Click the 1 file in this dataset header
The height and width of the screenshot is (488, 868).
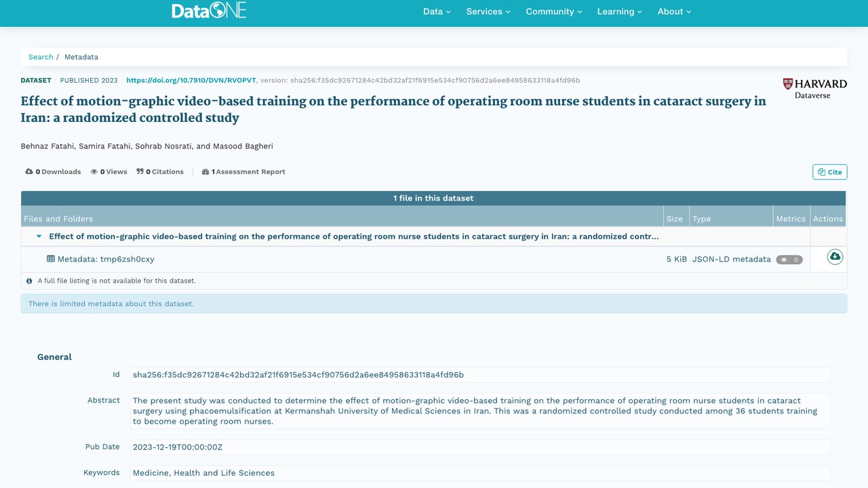tap(433, 198)
